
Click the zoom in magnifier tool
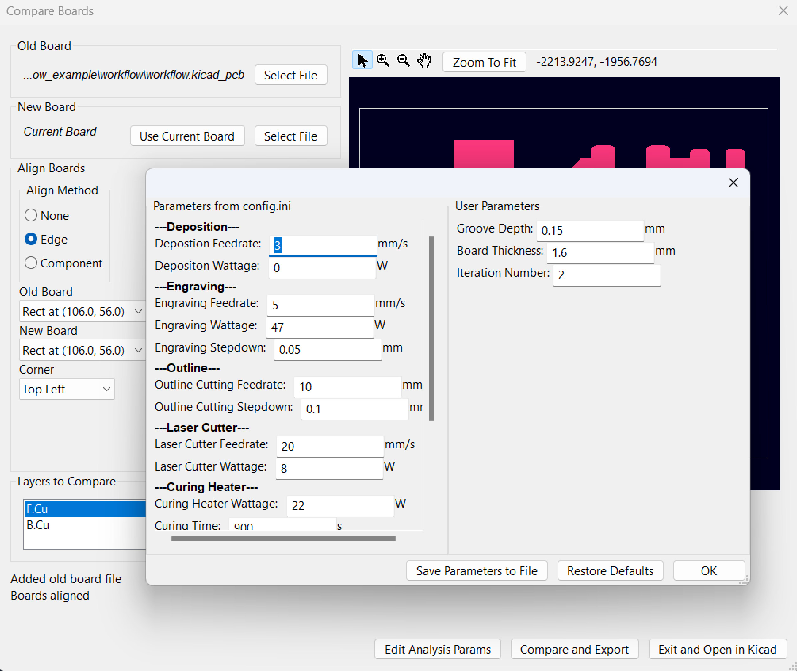(383, 61)
